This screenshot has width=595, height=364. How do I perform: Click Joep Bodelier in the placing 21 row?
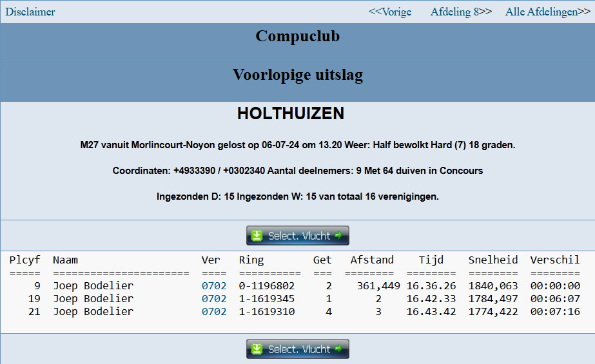coord(93,312)
